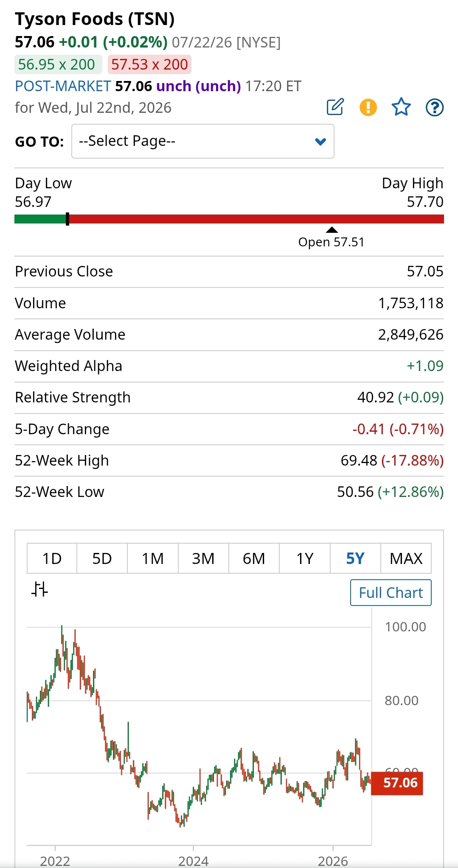
Task: Select the 3M chart period
Action: pyautogui.click(x=203, y=558)
